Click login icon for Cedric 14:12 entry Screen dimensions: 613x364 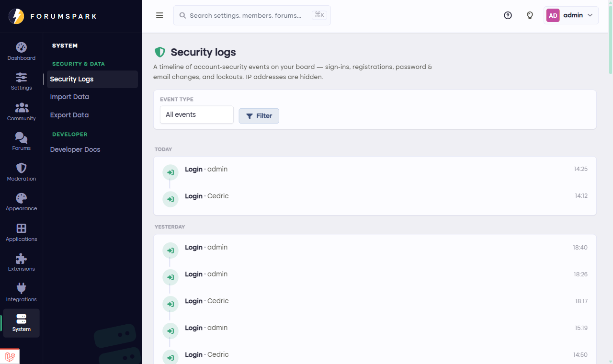pyautogui.click(x=170, y=199)
